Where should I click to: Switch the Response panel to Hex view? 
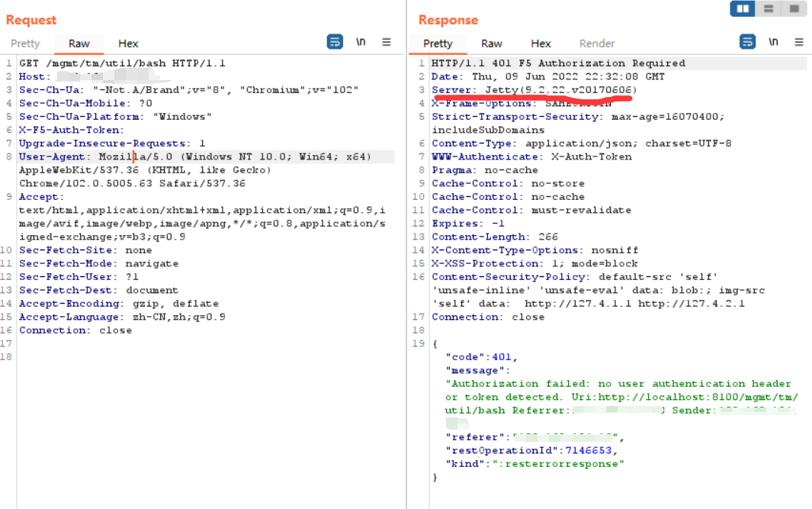[541, 43]
